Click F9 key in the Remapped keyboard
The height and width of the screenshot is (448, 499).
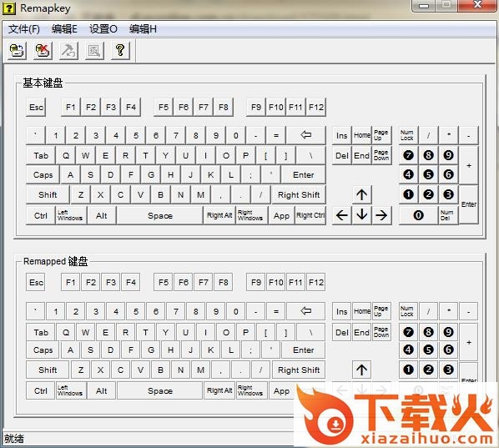256,282
